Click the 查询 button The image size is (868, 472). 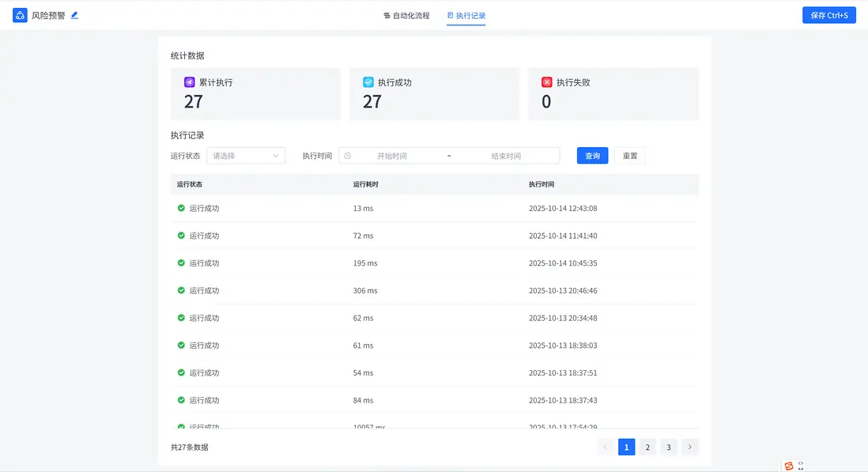pyautogui.click(x=592, y=156)
